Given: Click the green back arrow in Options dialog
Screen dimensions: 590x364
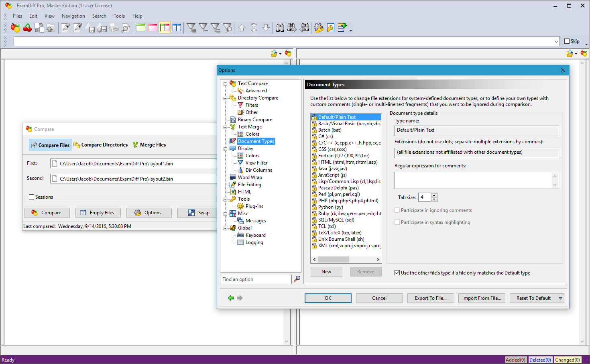Looking at the screenshot, I should point(231,298).
